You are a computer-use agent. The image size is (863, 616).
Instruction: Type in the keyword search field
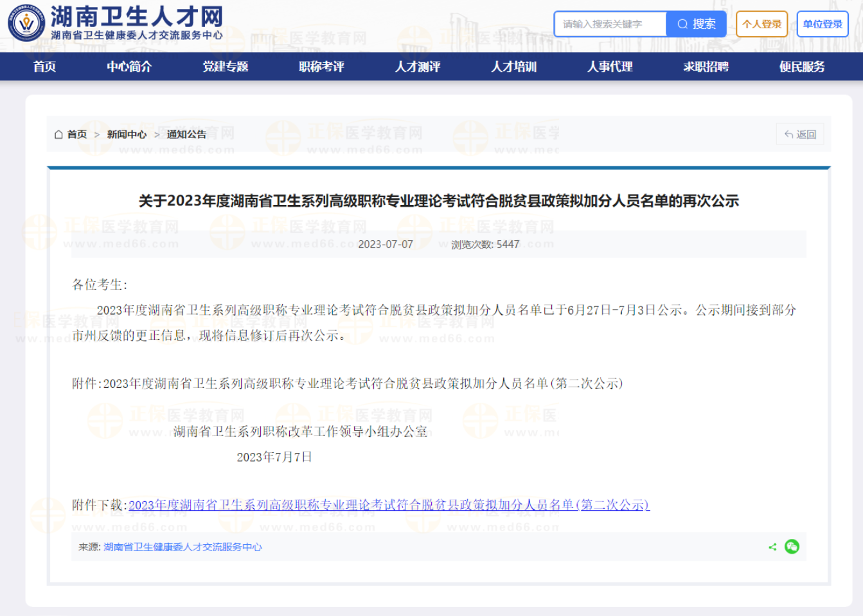pos(610,24)
